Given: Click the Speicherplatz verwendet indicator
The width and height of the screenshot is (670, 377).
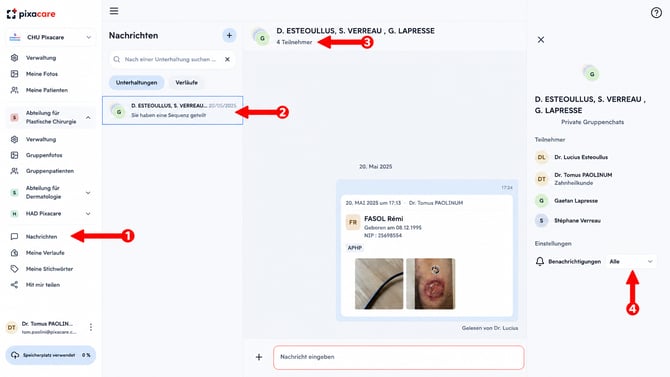Looking at the screenshot, I should [x=50, y=355].
